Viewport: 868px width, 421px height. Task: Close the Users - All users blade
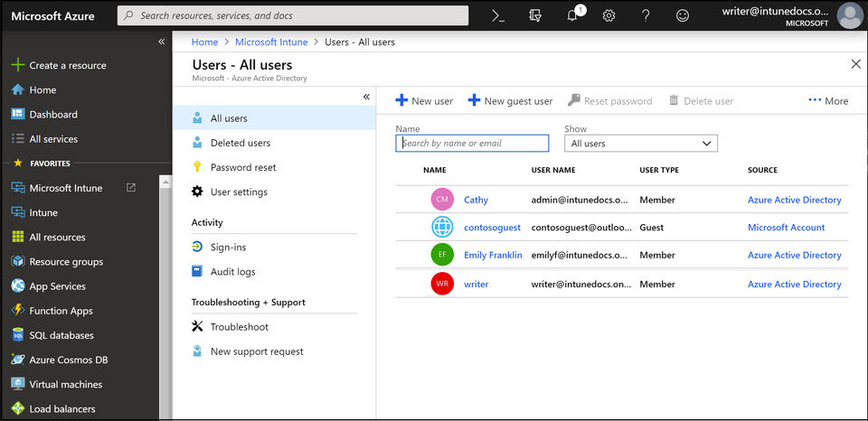point(855,64)
